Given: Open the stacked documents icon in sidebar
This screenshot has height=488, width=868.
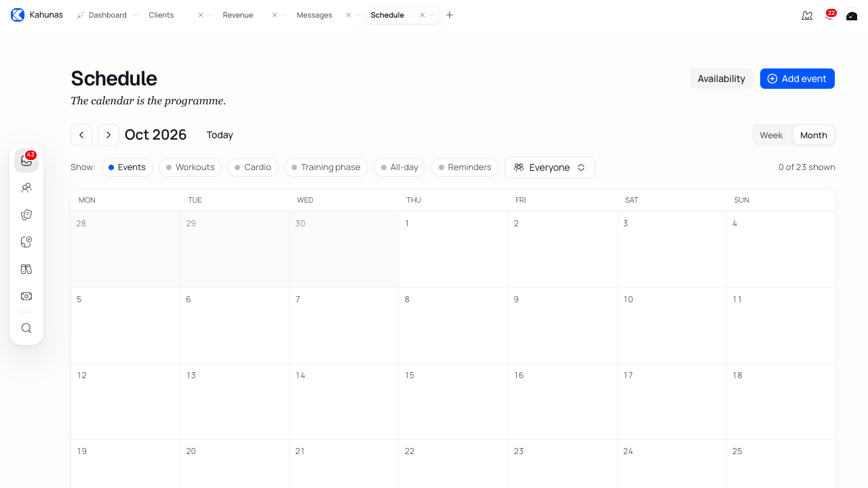Looking at the screenshot, I should click(x=26, y=215).
